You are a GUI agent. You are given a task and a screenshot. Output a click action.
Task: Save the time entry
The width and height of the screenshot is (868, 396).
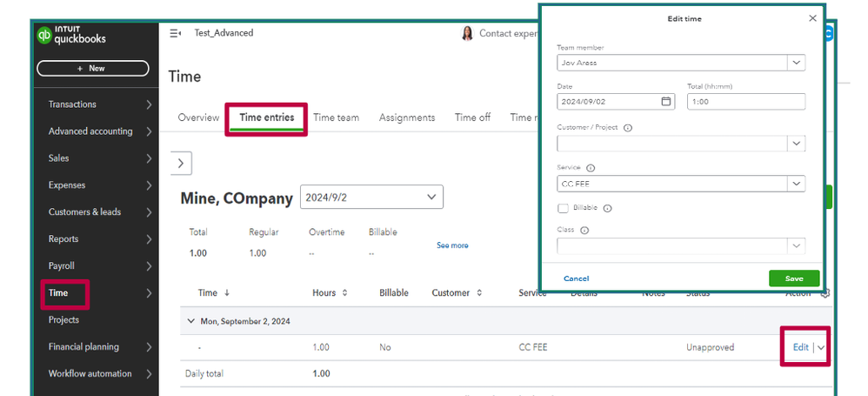[x=793, y=279]
